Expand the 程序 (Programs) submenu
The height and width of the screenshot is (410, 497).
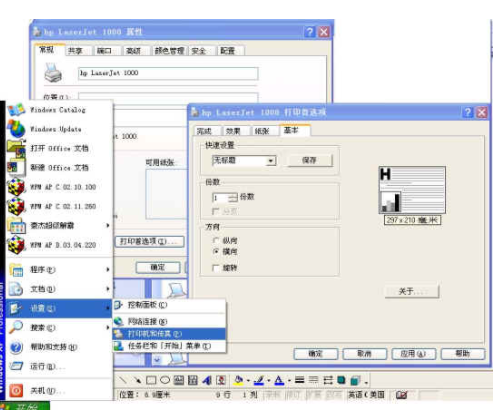[59, 270]
